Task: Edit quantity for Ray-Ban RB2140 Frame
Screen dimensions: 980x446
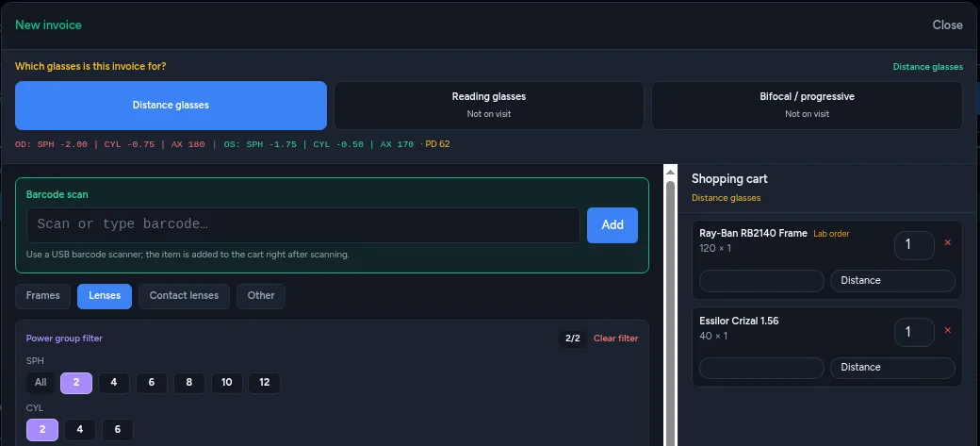Action: (914, 245)
